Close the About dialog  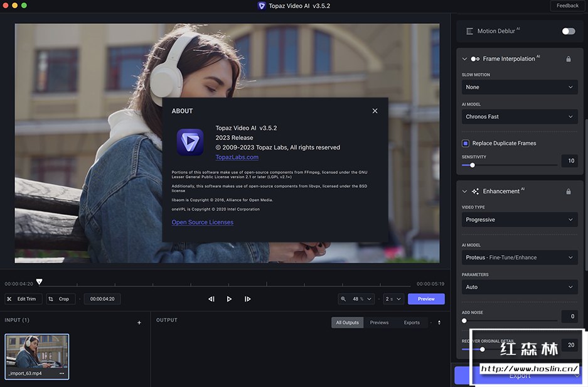point(375,111)
